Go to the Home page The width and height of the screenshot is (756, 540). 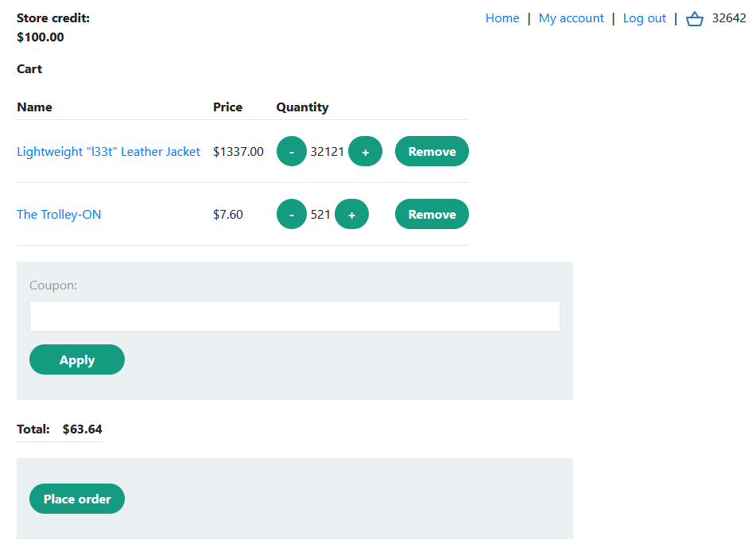[502, 18]
